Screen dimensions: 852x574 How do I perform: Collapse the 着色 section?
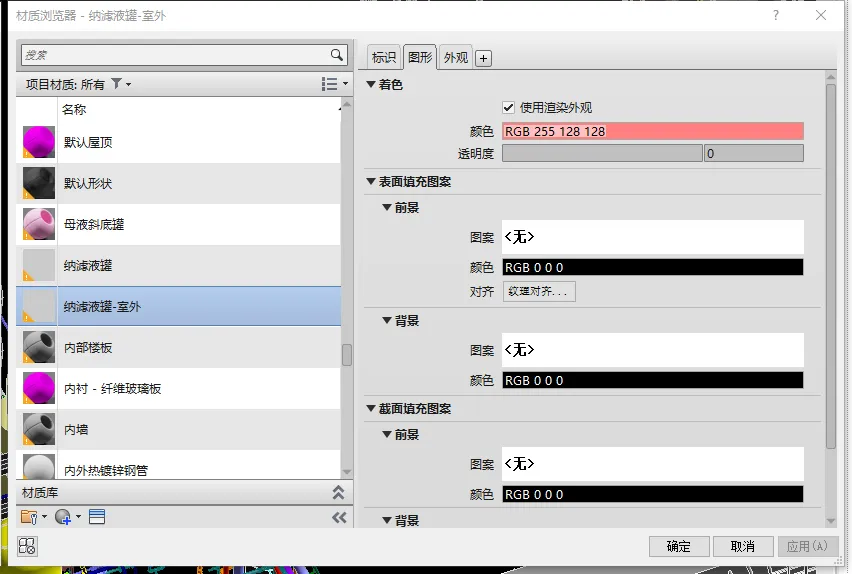click(372, 85)
